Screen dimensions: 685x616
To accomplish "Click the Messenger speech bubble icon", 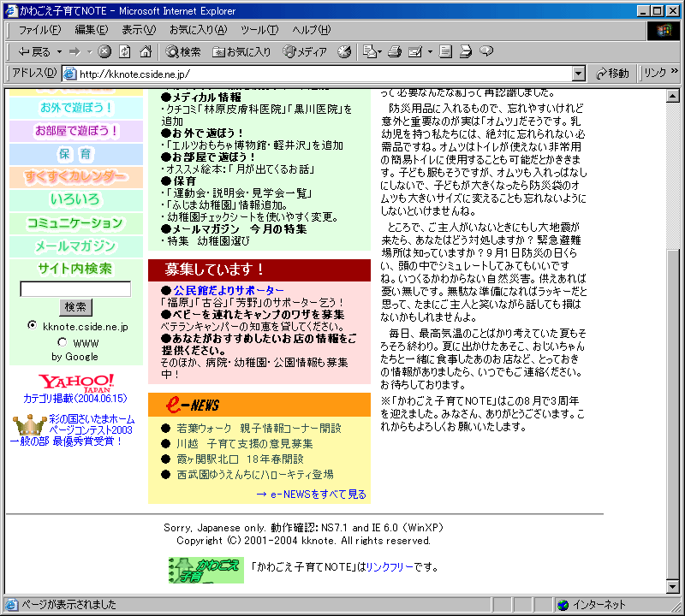I will coord(486,51).
